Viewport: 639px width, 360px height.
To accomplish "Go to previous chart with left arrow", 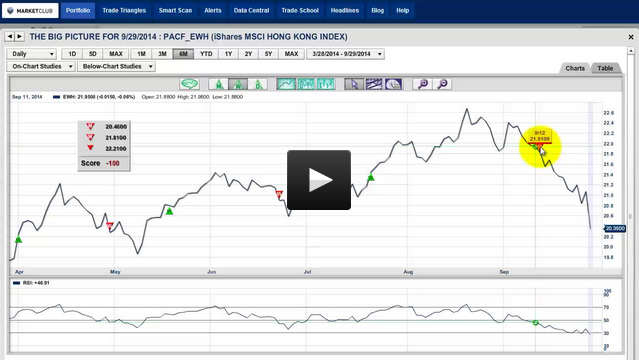I will click(x=10, y=37).
